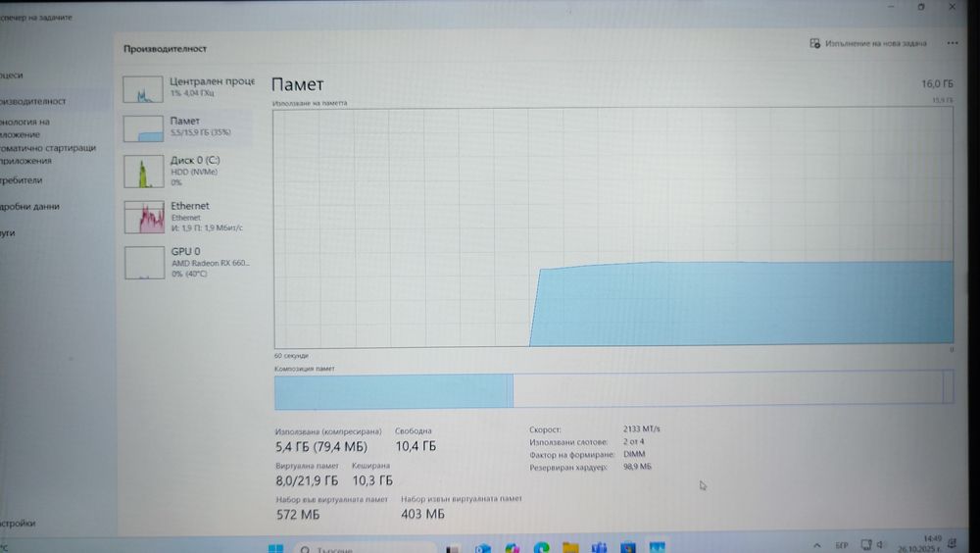
Task: Click the memory usage graph area
Action: tap(613, 227)
